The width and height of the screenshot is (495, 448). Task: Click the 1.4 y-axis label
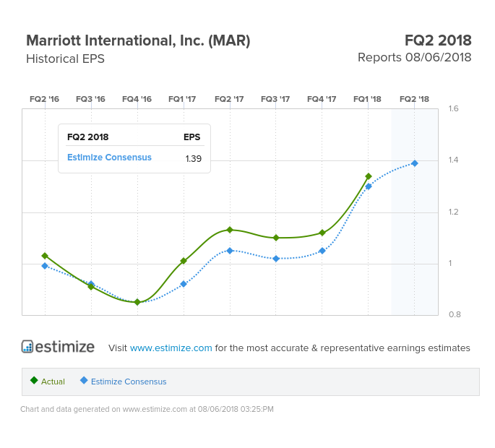[453, 160]
